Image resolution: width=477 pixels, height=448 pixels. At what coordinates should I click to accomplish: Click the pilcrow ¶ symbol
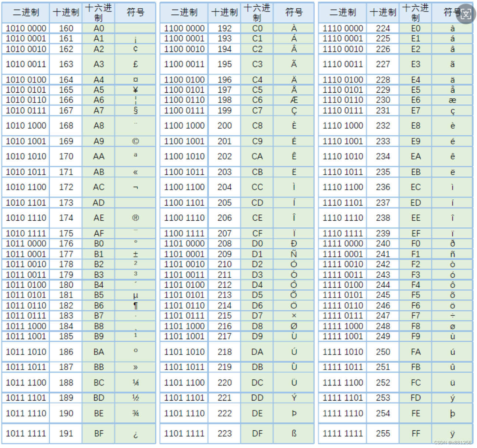[135, 306]
